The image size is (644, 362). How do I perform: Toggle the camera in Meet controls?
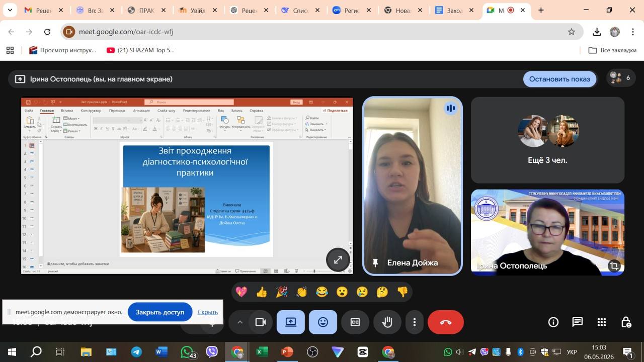tap(261, 322)
